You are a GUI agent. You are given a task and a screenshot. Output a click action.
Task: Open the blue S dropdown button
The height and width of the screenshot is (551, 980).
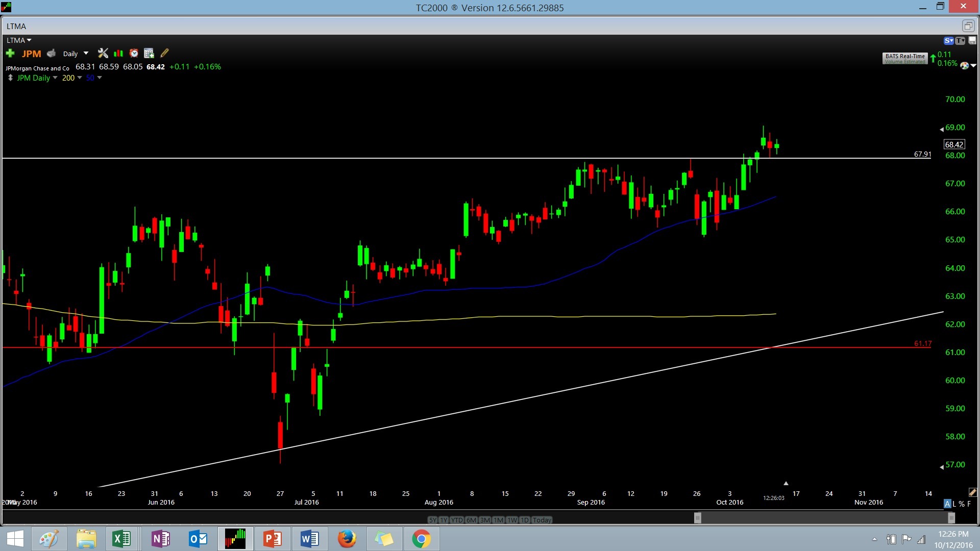click(949, 40)
